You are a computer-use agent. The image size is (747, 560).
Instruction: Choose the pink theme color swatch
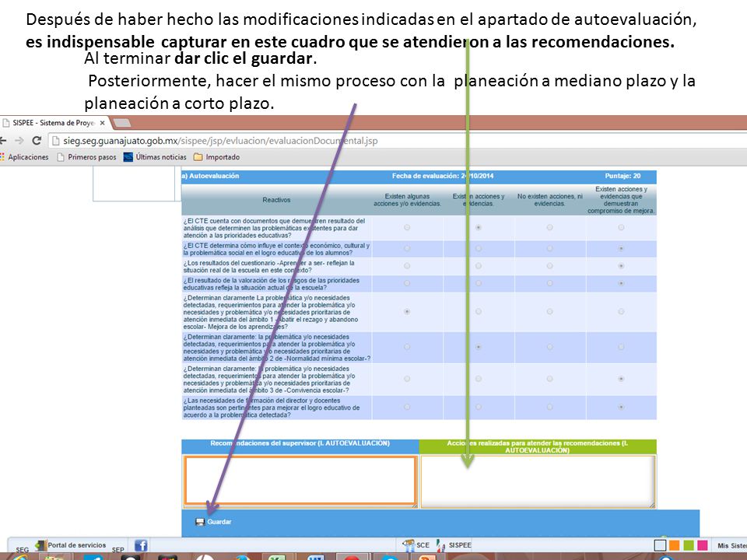[703, 545]
